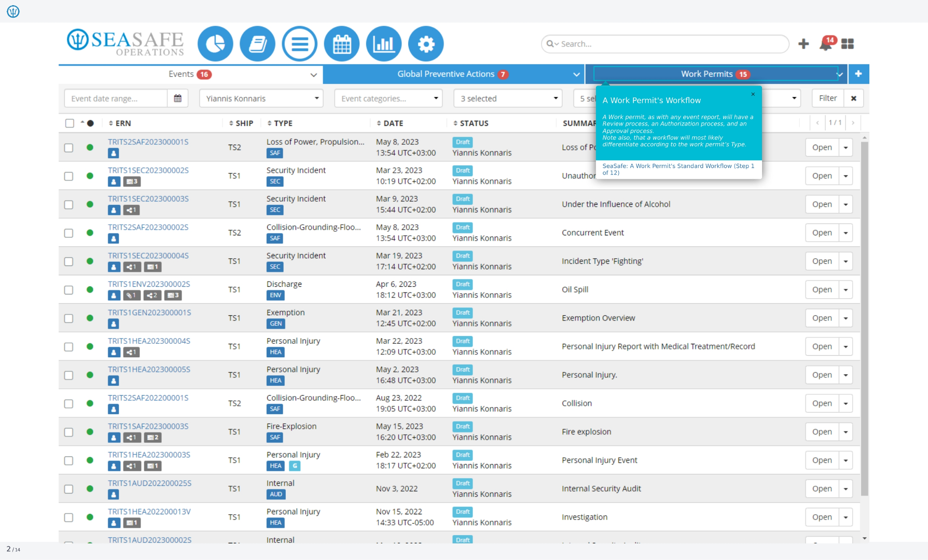Open the calendar round icon
The image size is (928, 560).
point(341,44)
